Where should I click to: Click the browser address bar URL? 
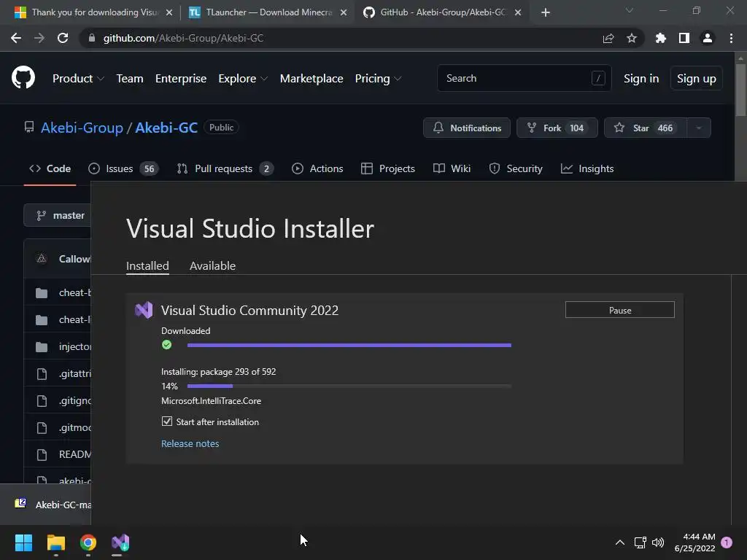click(x=183, y=38)
